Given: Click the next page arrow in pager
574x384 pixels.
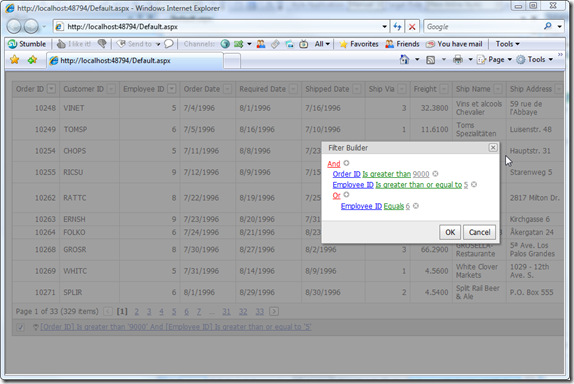Looking at the screenshot, I should [x=274, y=312].
